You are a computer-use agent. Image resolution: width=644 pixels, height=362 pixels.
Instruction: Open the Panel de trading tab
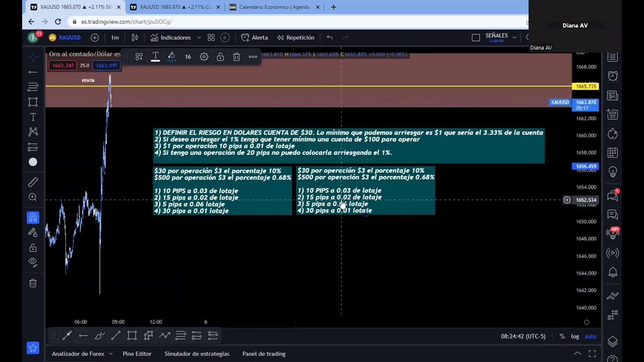point(264,354)
